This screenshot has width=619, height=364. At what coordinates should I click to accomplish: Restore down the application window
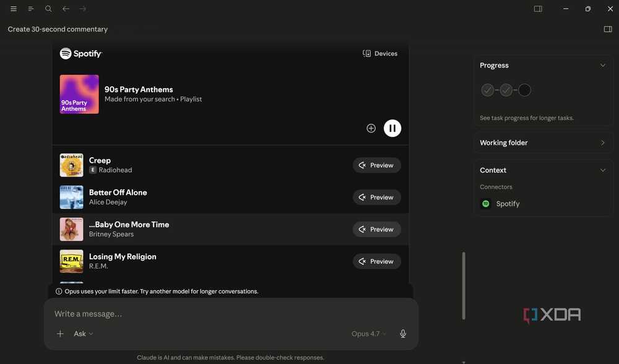point(588,9)
